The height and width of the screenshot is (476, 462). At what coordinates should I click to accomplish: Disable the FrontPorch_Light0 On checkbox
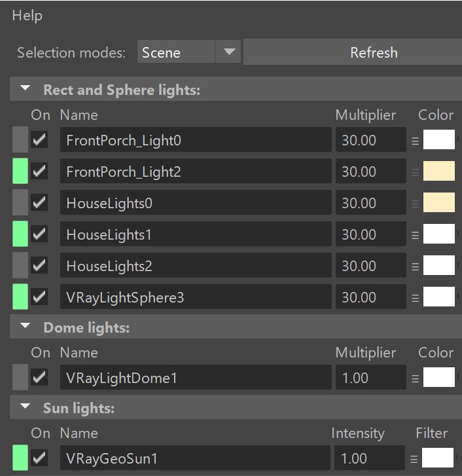39,139
